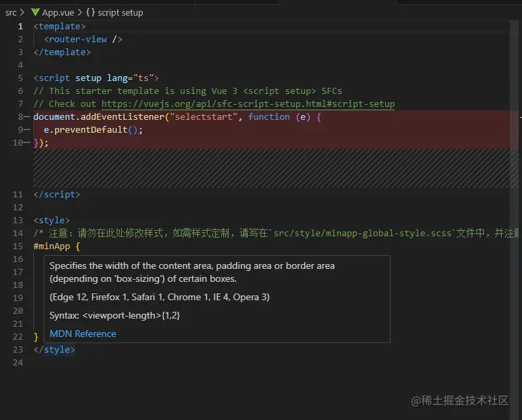Click the 'Syntax: <viewport-length>{1,2}' tooltip text
Viewport: 522px width, 420px height.
point(114,315)
